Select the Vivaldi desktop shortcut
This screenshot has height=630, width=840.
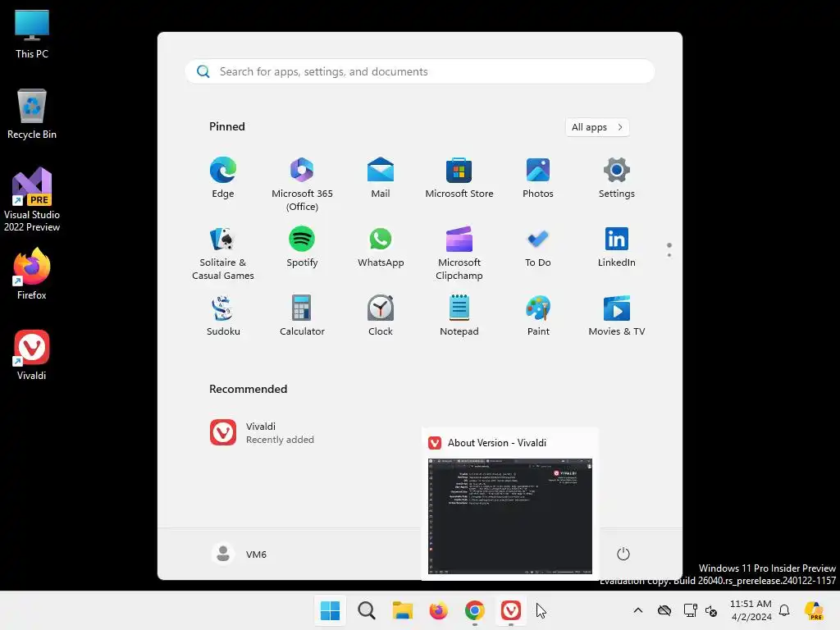(x=32, y=354)
